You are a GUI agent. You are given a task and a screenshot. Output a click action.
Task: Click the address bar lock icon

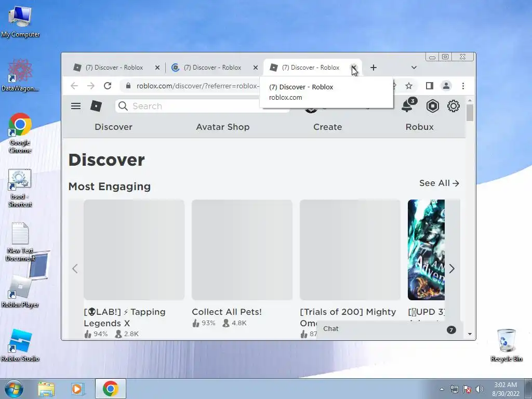[x=128, y=86]
